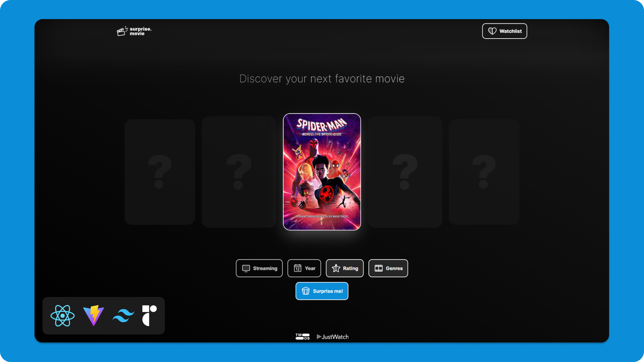Screen dimensions: 644x362
Task: Click the TMDB database logo
Action: point(302,337)
